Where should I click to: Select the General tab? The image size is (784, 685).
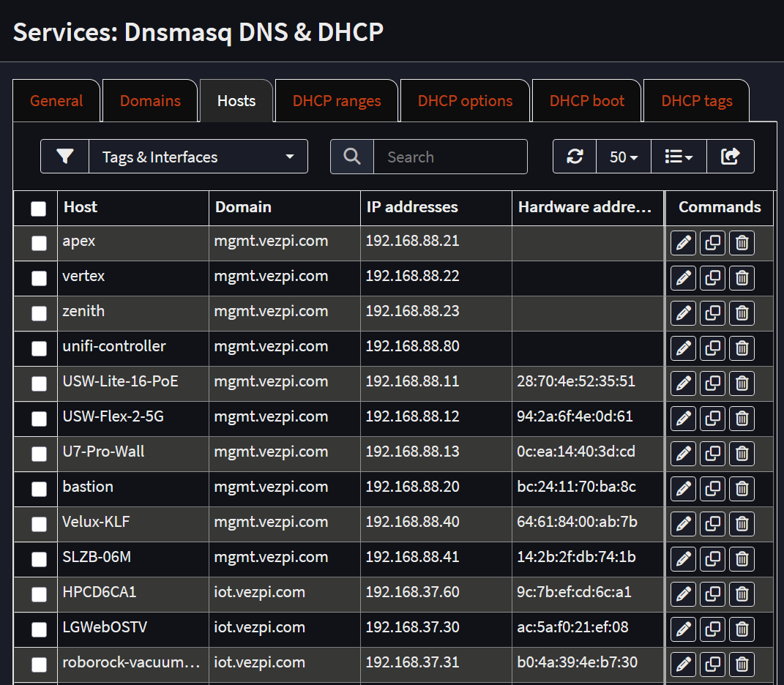pos(56,100)
